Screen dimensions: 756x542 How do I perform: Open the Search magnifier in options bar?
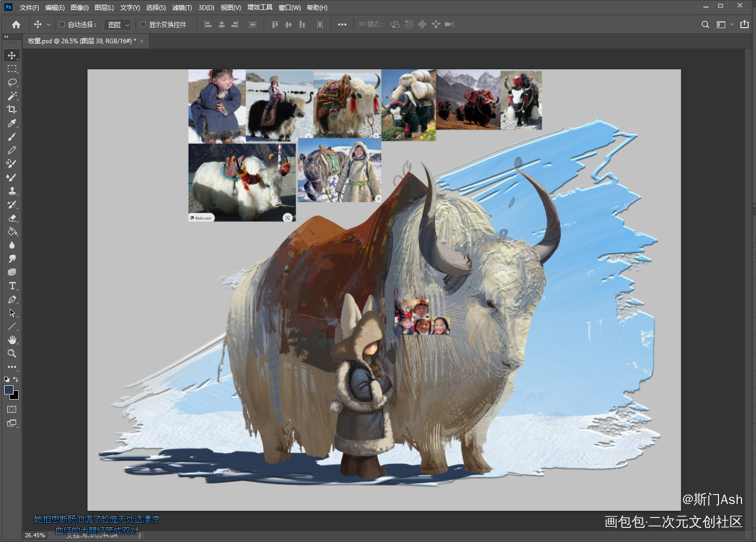(x=705, y=24)
